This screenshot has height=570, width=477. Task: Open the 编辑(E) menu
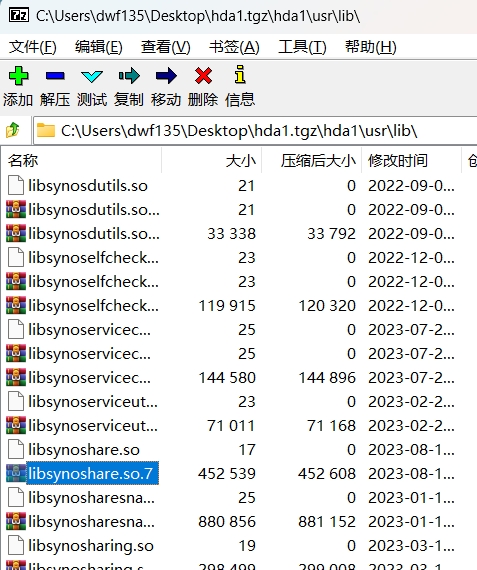[99, 47]
